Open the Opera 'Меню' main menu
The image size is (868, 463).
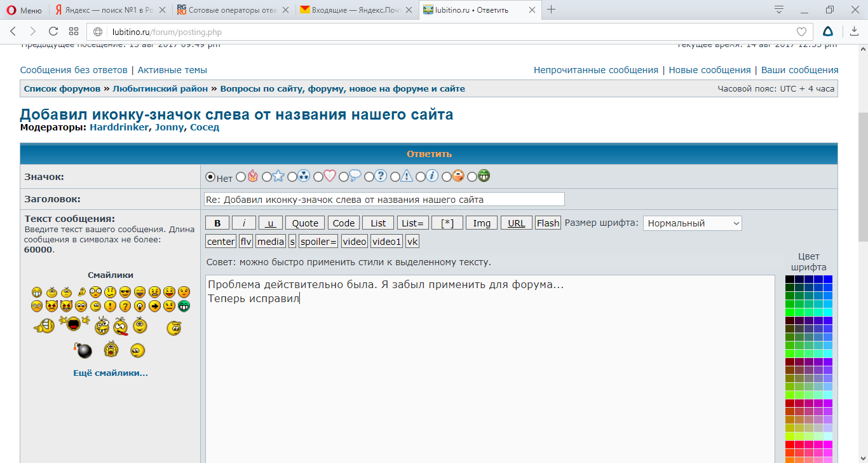(24, 10)
